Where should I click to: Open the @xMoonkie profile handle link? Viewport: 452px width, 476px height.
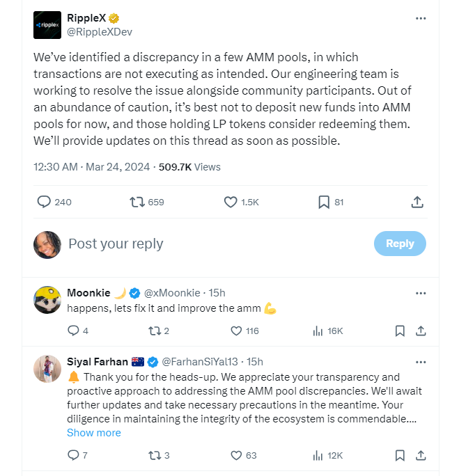[x=172, y=293]
